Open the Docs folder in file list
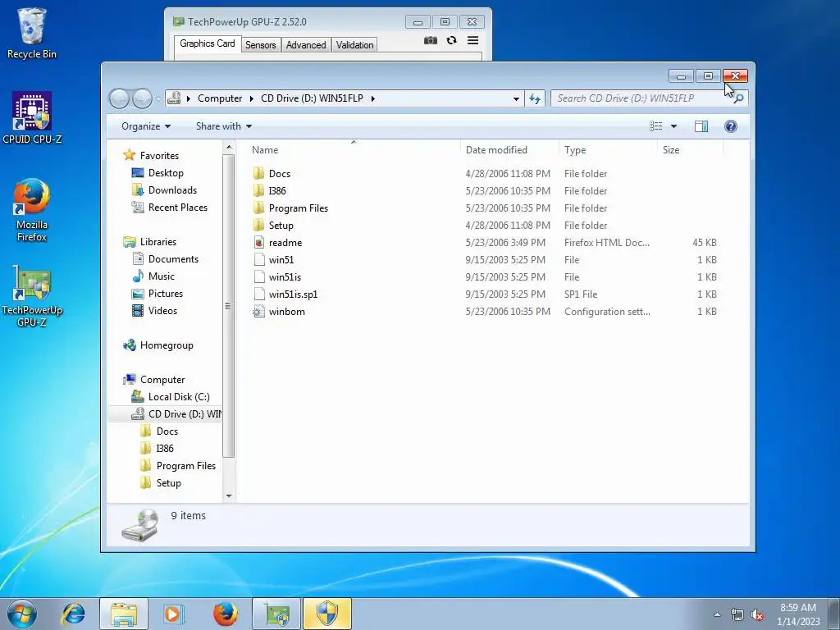 [x=279, y=174]
